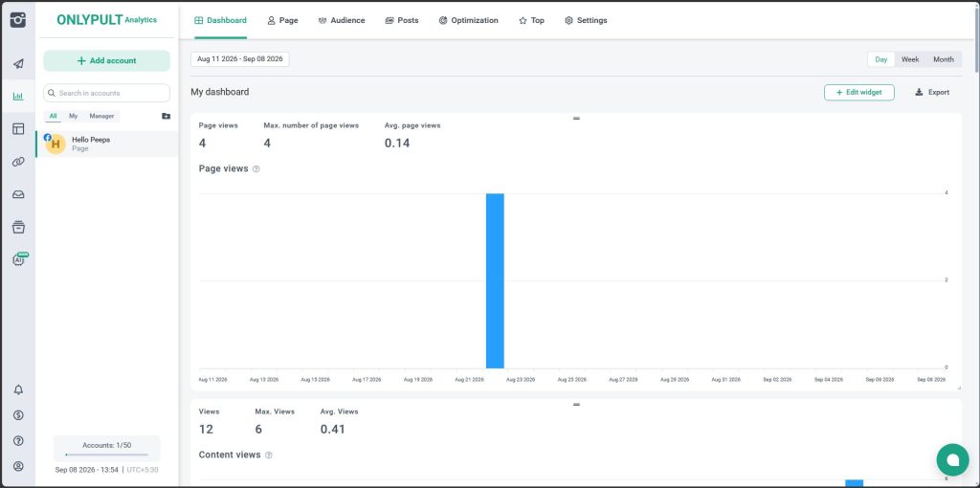
Task: Click the Page views help icon
Action: (x=256, y=169)
